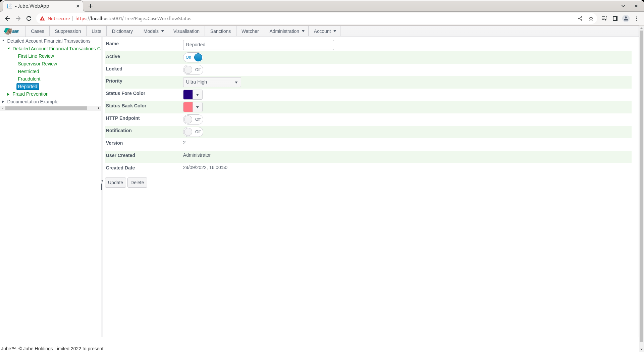Turn on the Locked switch
Viewport: 644px width, 352px height.
pyautogui.click(x=193, y=70)
